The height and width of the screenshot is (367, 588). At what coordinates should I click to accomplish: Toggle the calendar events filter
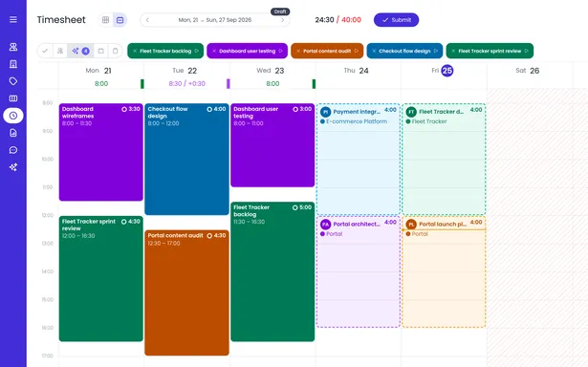click(101, 51)
